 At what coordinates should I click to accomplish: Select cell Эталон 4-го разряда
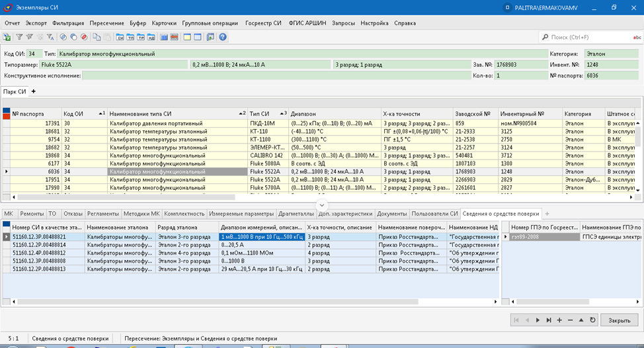point(187,253)
